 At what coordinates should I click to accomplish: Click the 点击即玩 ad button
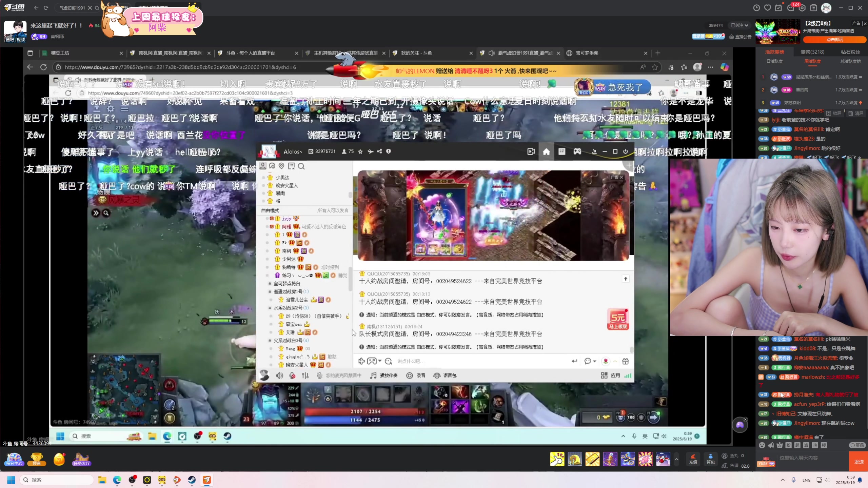click(834, 40)
